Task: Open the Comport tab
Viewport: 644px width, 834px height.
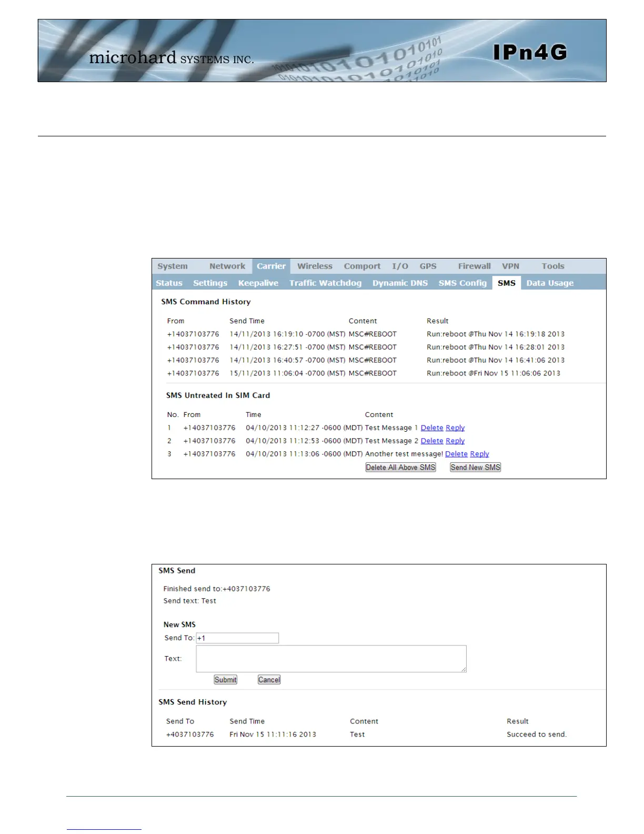Action: tap(362, 266)
